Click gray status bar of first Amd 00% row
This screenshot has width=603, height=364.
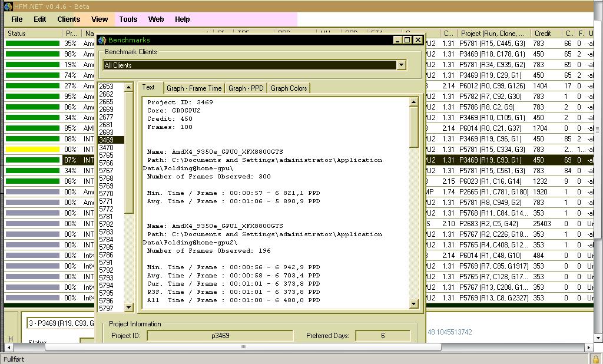coord(33,191)
